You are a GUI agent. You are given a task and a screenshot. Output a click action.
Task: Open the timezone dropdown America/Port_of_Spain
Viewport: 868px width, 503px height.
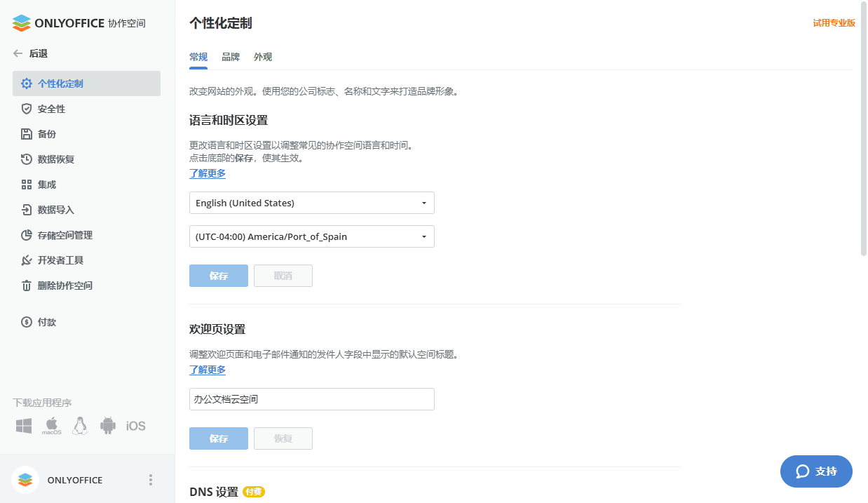312,236
